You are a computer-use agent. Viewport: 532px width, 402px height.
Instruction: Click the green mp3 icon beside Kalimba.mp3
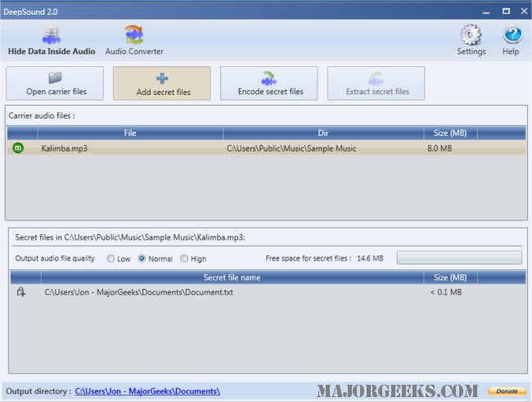(18, 148)
